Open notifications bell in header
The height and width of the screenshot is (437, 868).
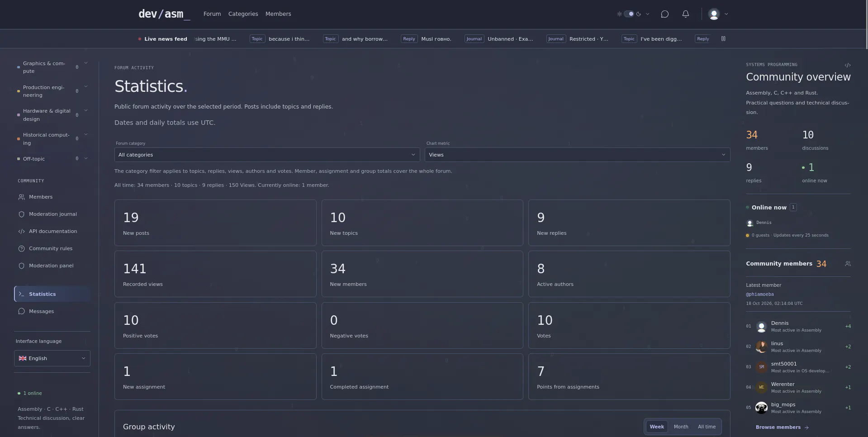[686, 14]
